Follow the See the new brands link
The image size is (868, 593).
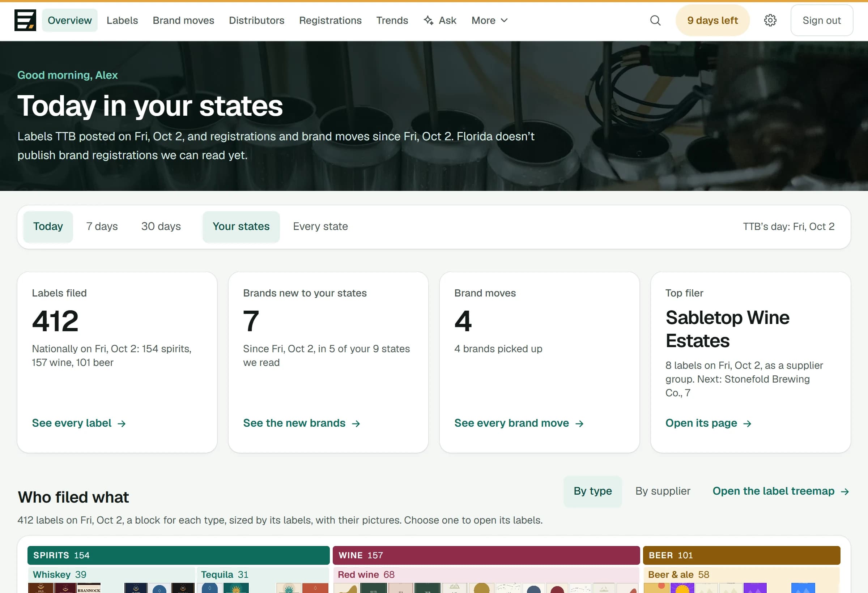301,423
